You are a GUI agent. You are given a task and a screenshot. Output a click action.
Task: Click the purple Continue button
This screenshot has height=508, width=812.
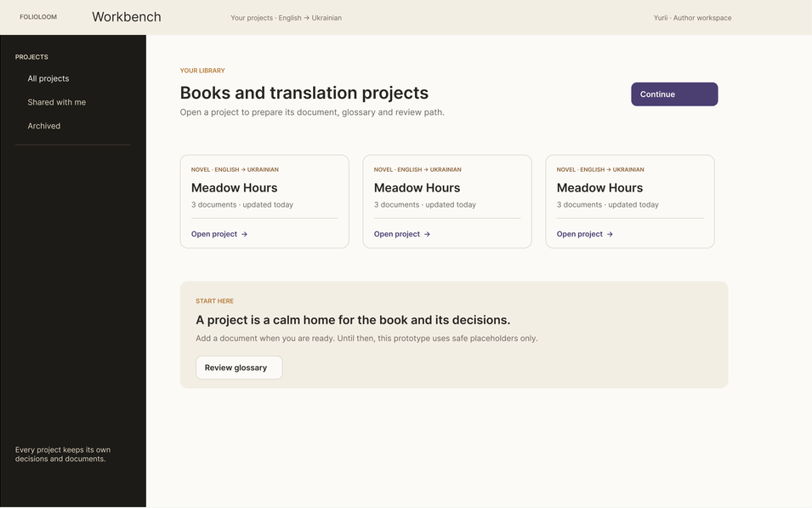point(674,94)
